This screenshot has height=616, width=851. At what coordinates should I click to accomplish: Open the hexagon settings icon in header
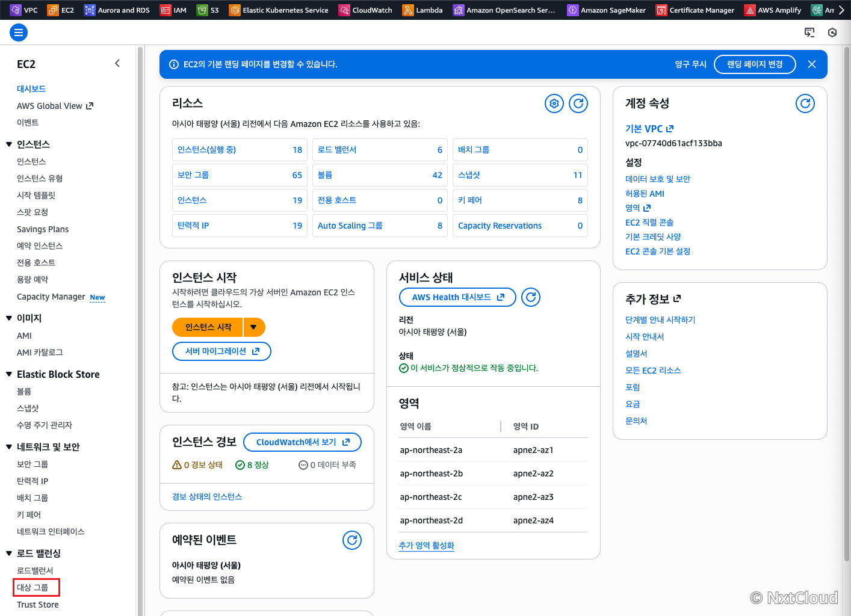click(832, 32)
